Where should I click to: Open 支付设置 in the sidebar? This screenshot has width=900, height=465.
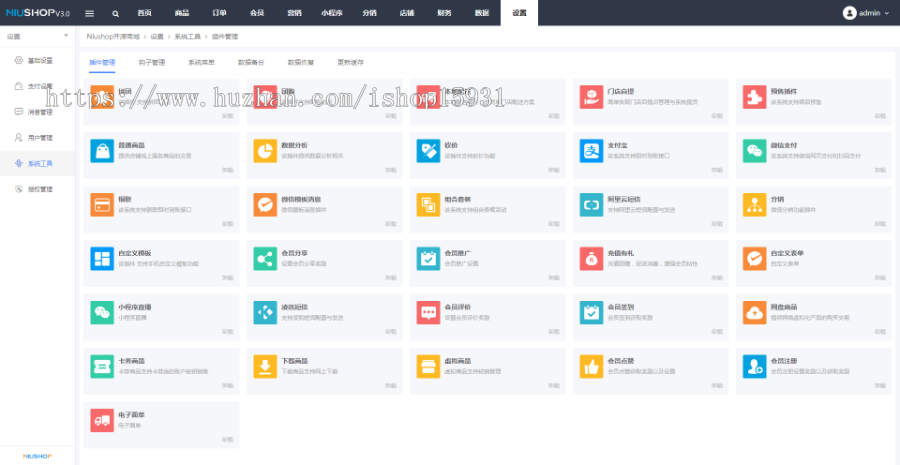tap(39, 86)
